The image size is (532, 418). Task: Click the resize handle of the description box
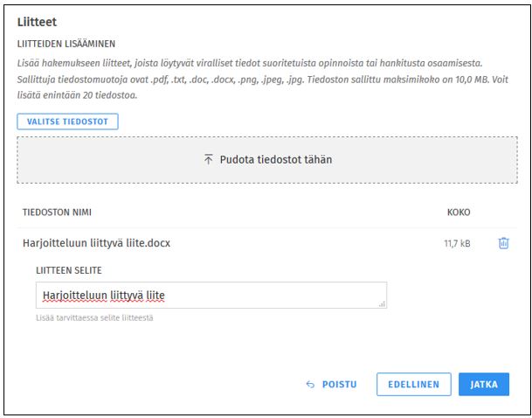tap(382, 303)
